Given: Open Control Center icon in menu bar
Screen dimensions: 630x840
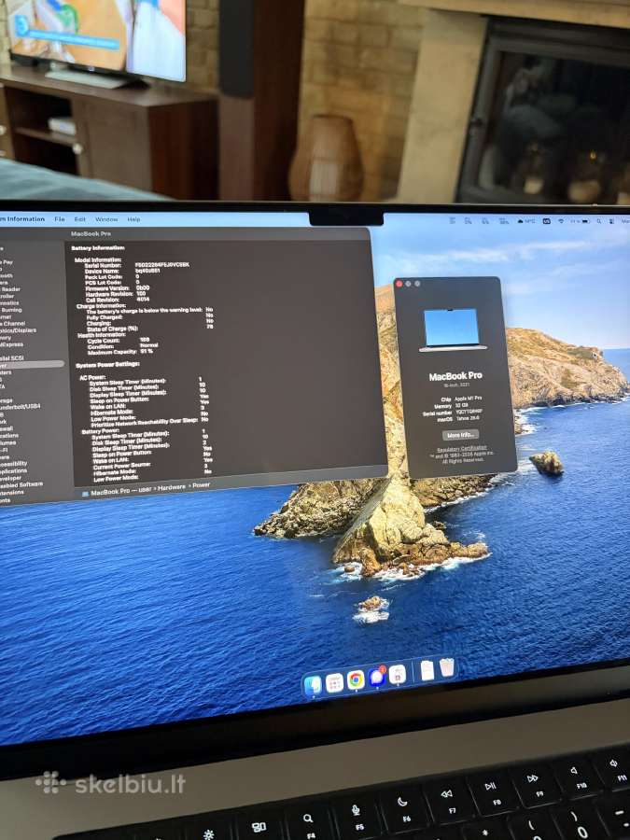Looking at the screenshot, I should pyautogui.click(x=611, y=220).
